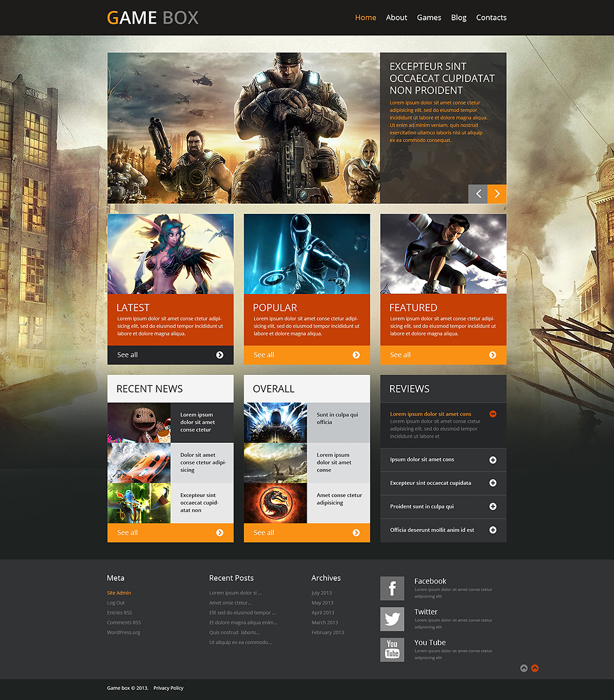
Task: Click the Overall See all arrow icon
Action: click(x=356, y=533)
